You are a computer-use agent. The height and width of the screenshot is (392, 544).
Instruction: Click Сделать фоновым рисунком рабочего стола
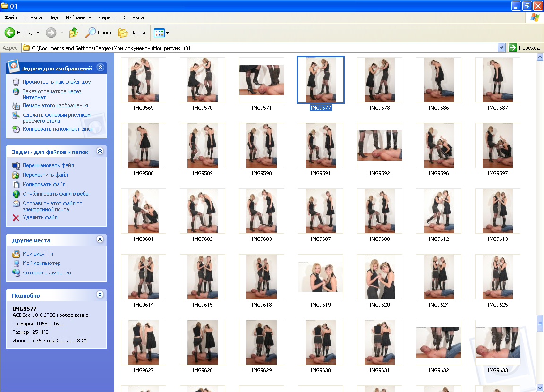click(x=57, y=118)
